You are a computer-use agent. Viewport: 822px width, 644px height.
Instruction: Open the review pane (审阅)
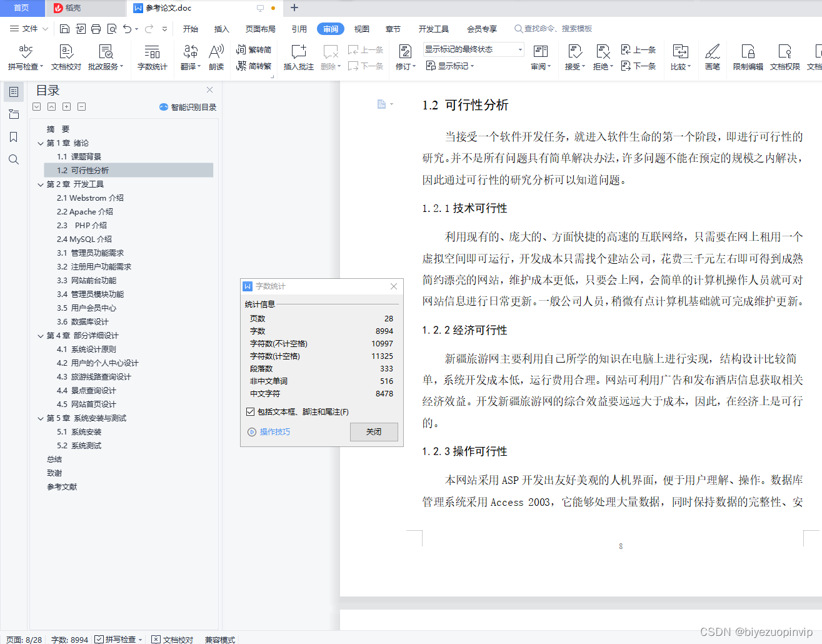coord(541,57)
